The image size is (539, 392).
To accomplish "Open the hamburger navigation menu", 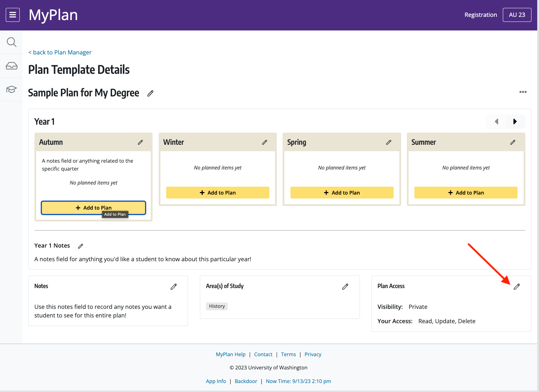I will point(13,15).
